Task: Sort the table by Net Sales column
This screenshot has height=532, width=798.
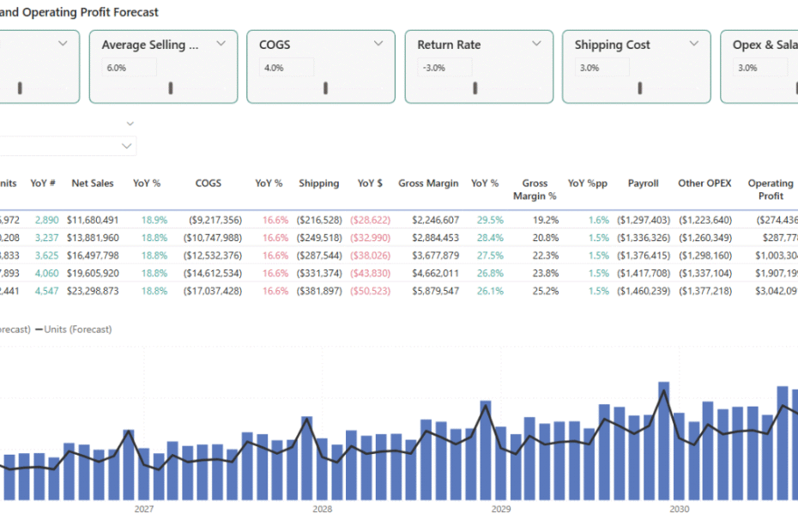Action: click(93, 183)
